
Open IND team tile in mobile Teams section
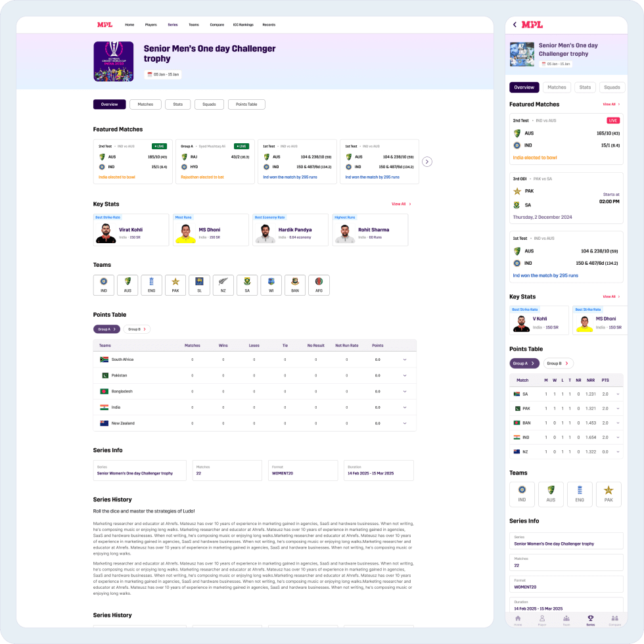point(522,494)
